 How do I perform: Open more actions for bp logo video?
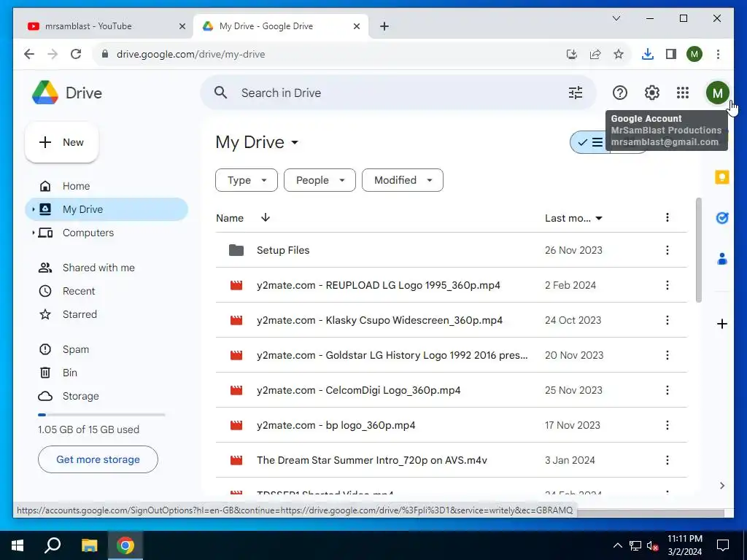pos(667,425)
